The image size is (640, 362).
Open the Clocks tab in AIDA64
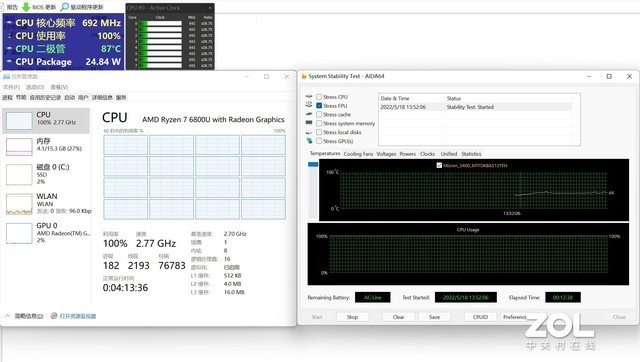[427, 154]
